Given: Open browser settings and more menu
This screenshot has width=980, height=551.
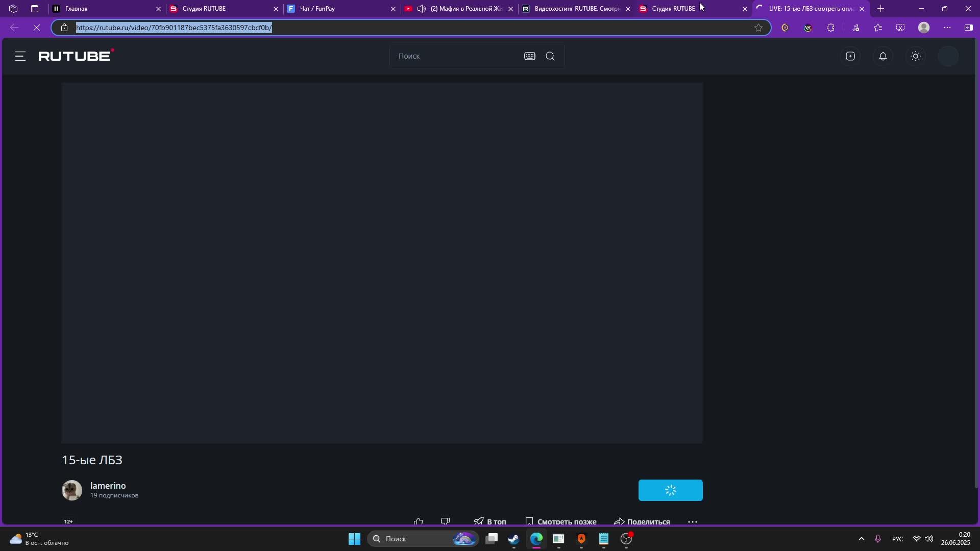Looking at the screenshot, I should (x=947, y=28).
